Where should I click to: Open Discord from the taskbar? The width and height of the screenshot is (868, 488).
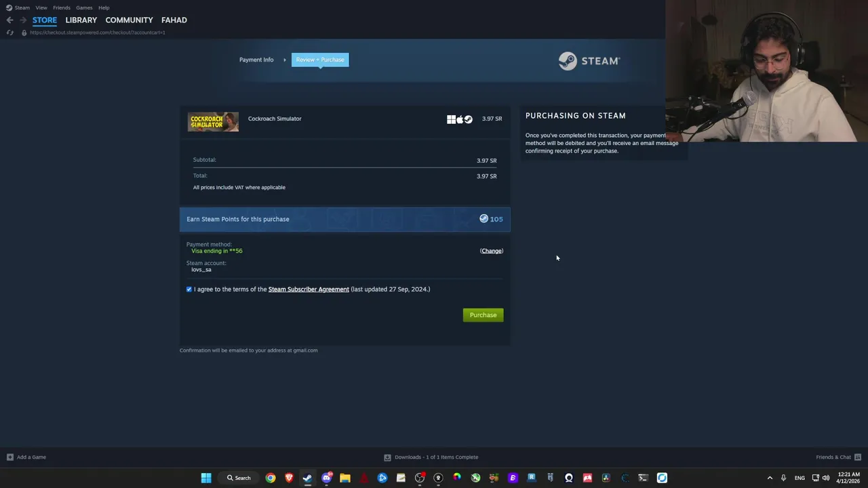coord(326,478)
